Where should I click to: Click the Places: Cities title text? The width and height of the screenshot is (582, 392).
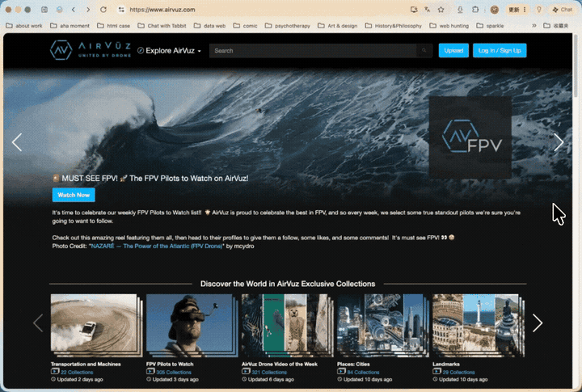353,365
